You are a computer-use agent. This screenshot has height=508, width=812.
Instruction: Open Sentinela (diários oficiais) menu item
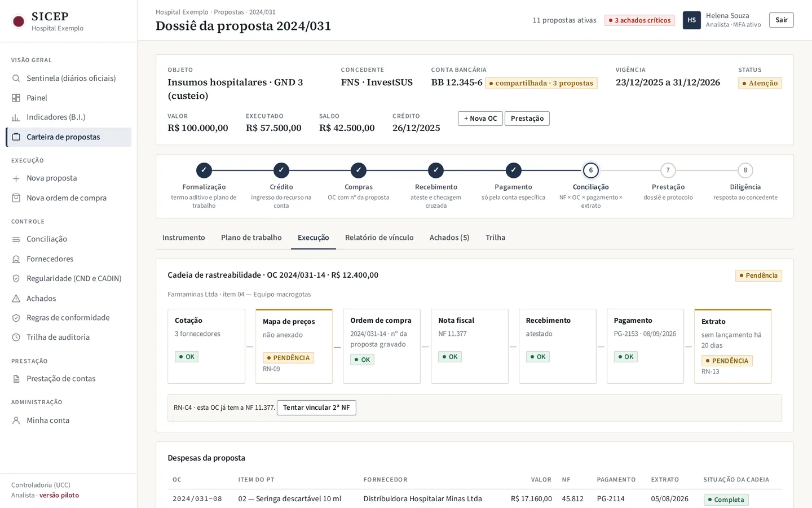point(68,78)
